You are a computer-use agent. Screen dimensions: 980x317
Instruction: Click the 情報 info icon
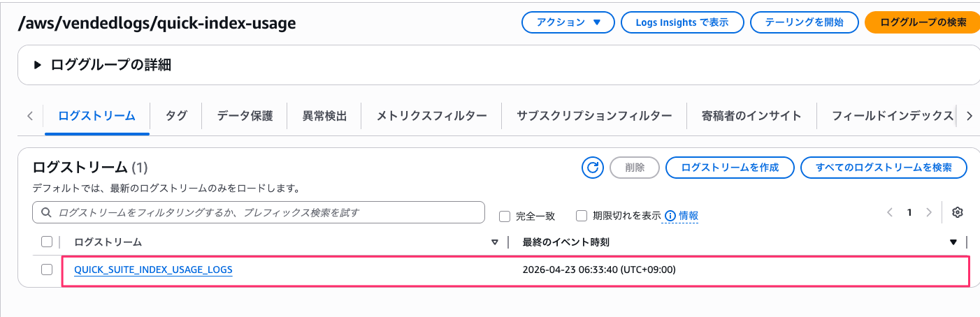[x=670, y=216]
